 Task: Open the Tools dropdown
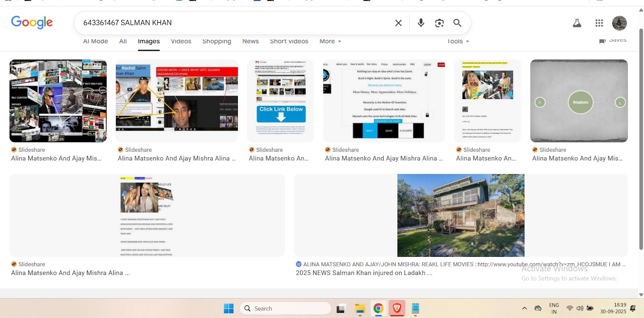(x=458, y=41)
